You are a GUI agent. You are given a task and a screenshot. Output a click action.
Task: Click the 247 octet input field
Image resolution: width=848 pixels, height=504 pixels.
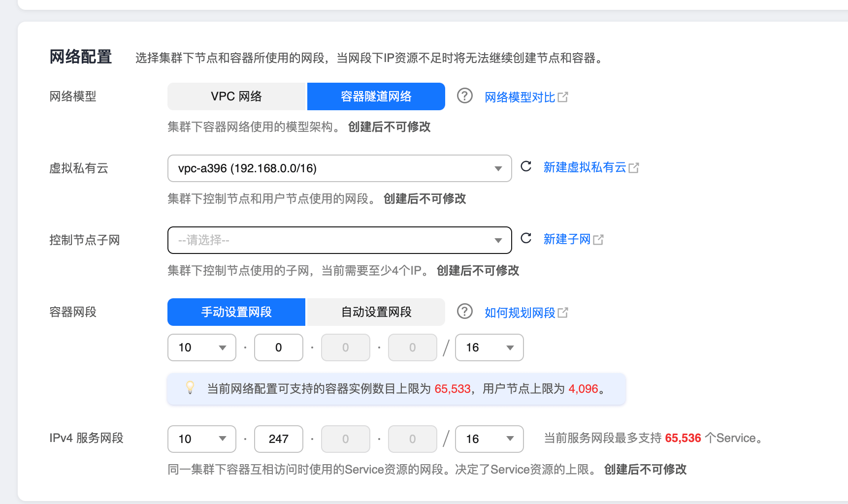click(279, 439)
